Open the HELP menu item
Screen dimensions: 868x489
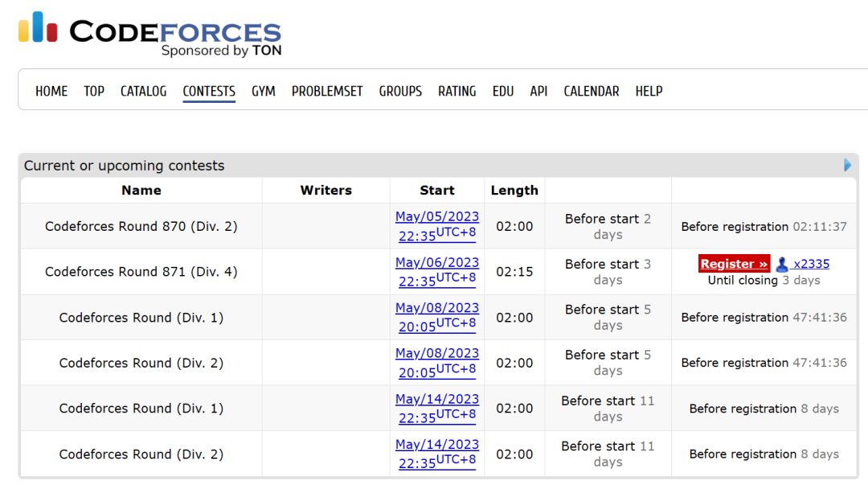click(649, 91)
